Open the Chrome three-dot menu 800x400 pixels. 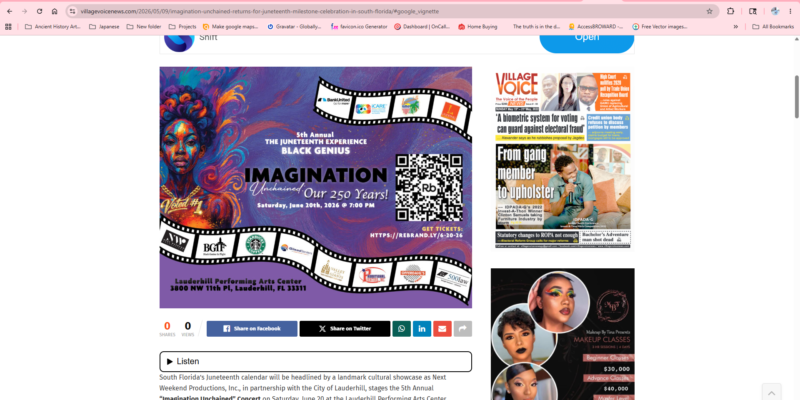click(790, 11)
